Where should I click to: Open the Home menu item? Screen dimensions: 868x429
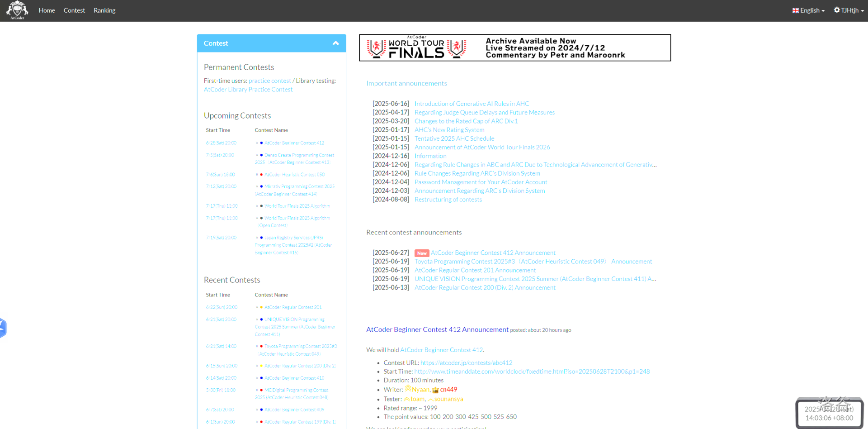[x=47, y=10]
